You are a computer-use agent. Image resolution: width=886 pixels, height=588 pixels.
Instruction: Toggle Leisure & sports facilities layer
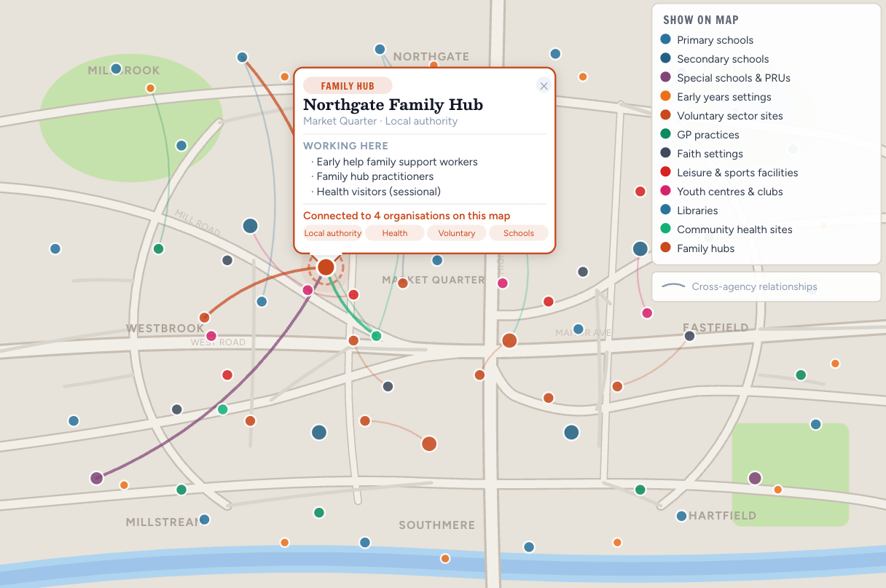(729, 173)
